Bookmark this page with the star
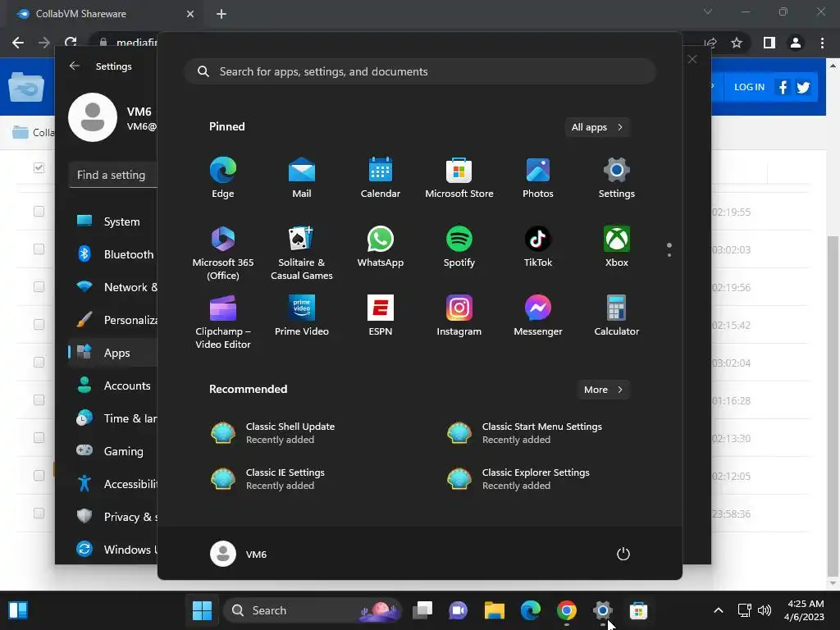The height and width of the screenshot is (630, 840). [737, 43]
